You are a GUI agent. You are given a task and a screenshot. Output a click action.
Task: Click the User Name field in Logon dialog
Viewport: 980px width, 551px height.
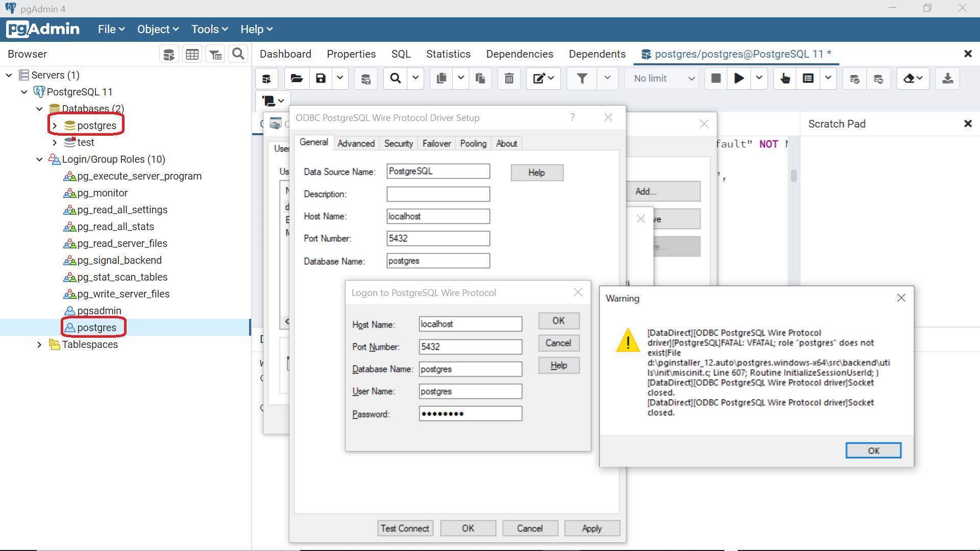point(470,391)
